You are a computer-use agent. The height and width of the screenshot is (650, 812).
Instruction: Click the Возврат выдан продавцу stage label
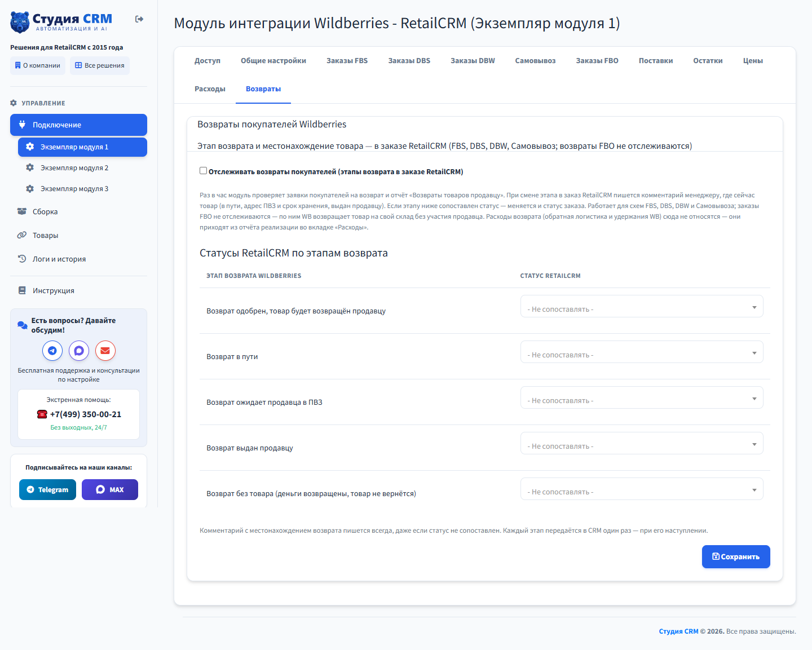click(250, 448)
